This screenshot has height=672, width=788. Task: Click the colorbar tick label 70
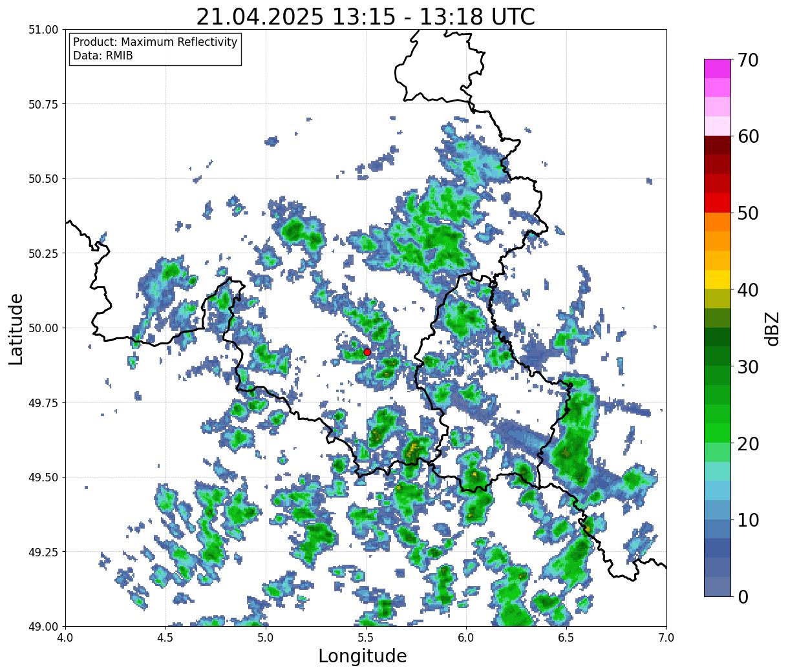(x=748, y=59)
